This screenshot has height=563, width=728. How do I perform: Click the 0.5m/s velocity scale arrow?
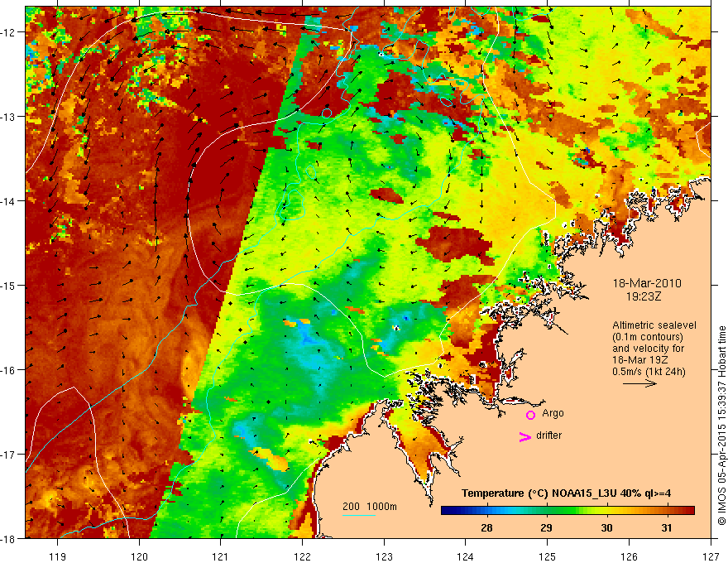click(x=639, y=383)
